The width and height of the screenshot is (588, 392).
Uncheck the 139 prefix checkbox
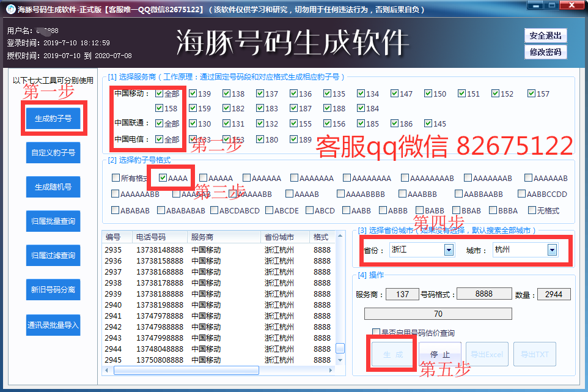point(193,94)
